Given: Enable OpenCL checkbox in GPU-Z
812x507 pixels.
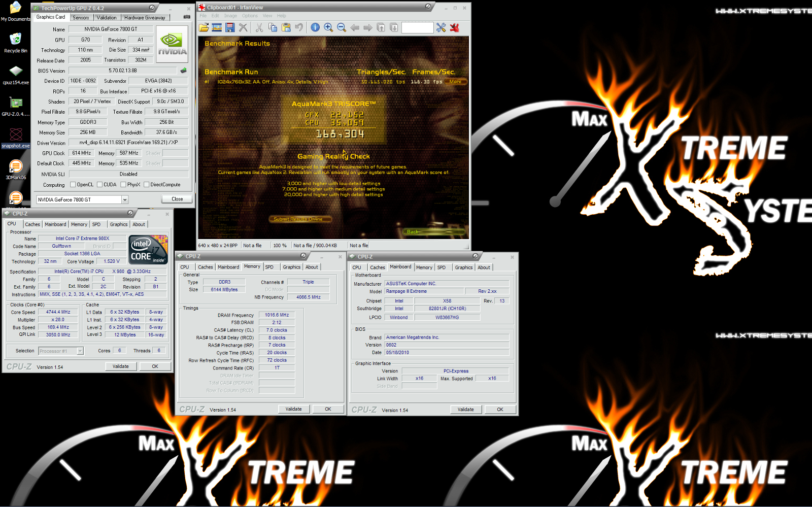Looking at the screenshot, I should [73, 185].
